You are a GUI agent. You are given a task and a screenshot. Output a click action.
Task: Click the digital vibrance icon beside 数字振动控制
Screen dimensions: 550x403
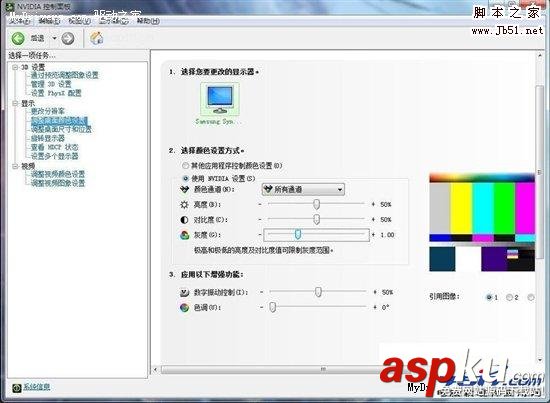[185, 292]
